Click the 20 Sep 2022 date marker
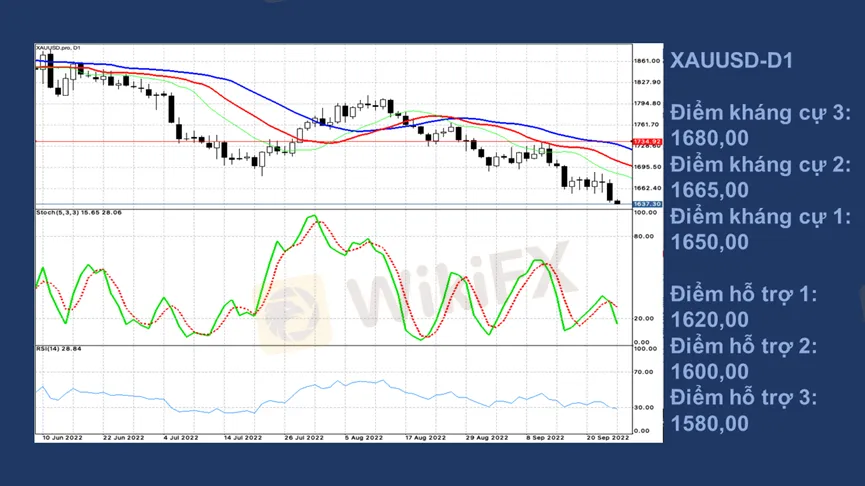 [x=608, y=438]
